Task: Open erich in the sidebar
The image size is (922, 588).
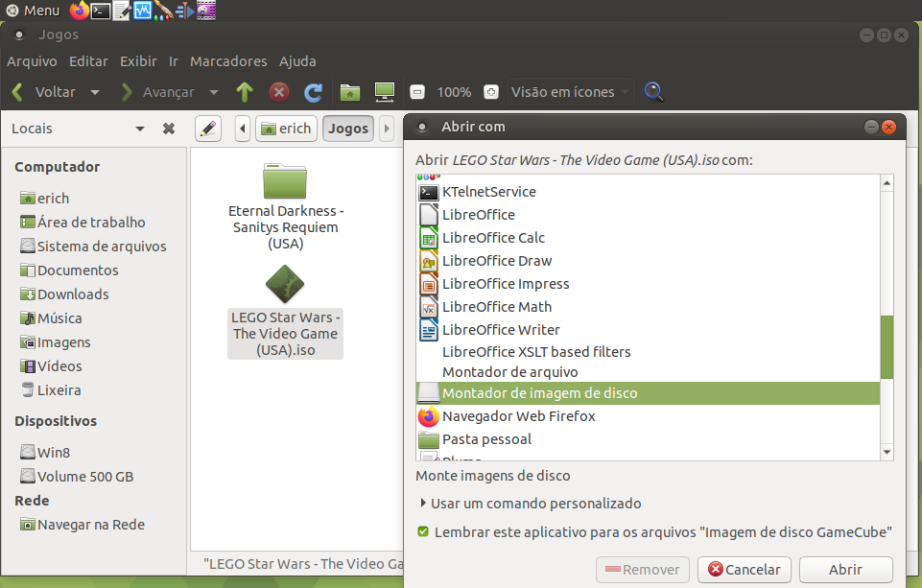Action: [45, 199]
